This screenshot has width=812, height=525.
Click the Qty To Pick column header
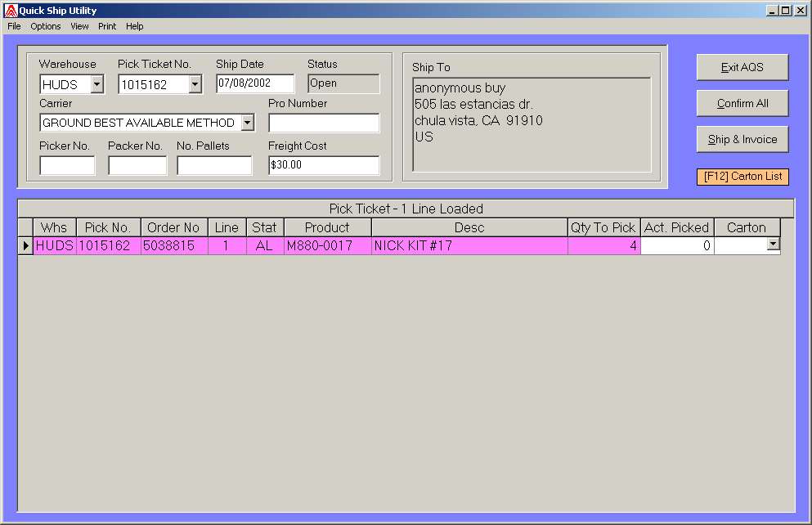[x=603, y=228]
